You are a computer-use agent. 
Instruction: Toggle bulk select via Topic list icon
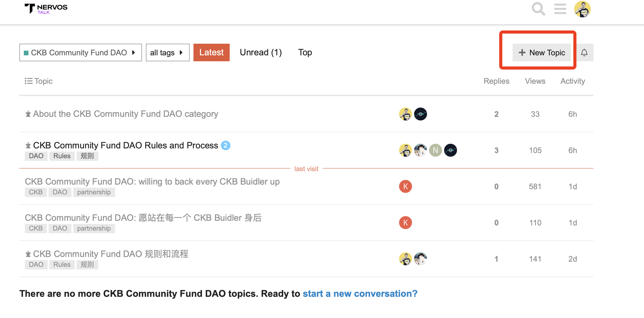coord(28,81)
